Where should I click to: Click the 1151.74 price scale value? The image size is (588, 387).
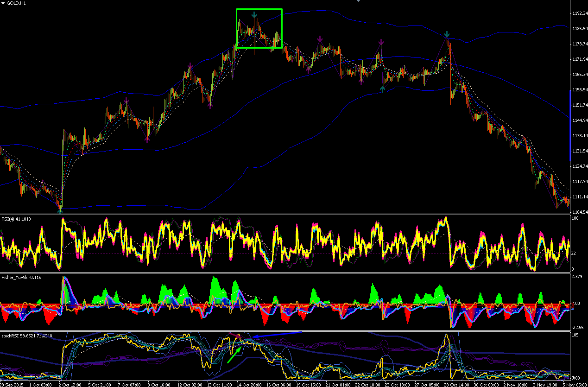pos(580,105)
